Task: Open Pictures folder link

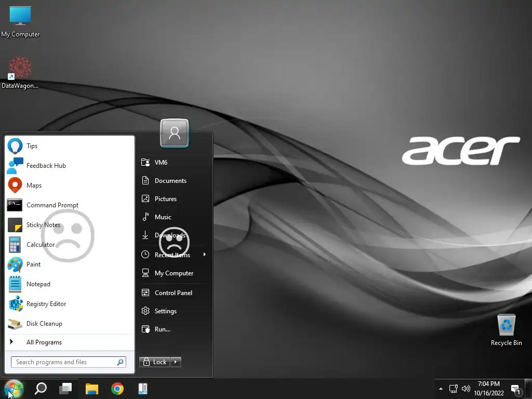Action: (x=173, y=199)
